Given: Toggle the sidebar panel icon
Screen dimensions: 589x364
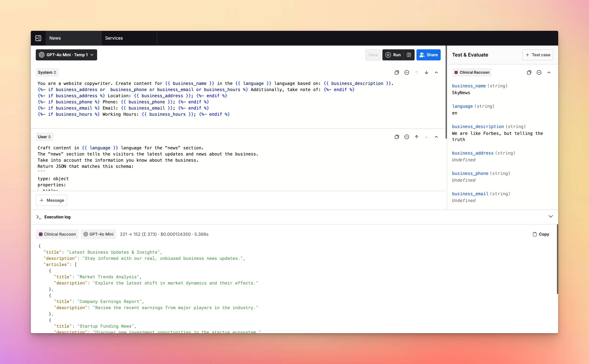Looking at the screenshot, I should tap(38, 38).
